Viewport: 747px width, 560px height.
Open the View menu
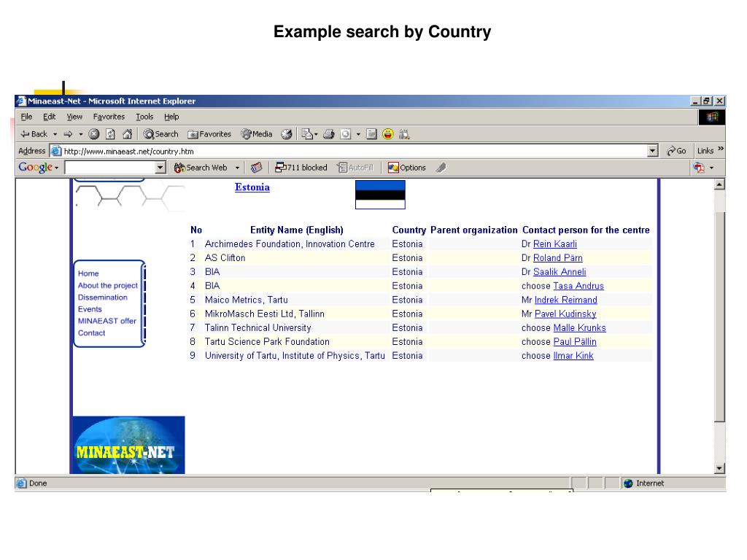pos(74,117)
